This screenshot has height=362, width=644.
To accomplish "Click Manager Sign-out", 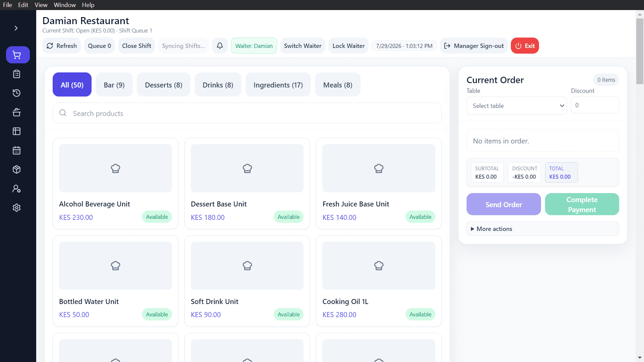I will pos(474,46).
